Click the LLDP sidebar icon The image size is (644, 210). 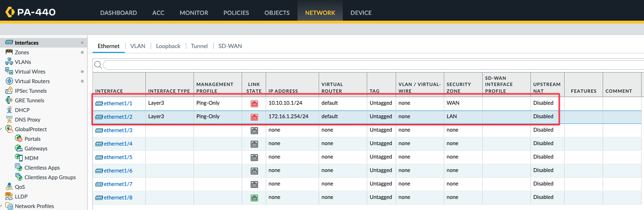[x=9, y=196]
